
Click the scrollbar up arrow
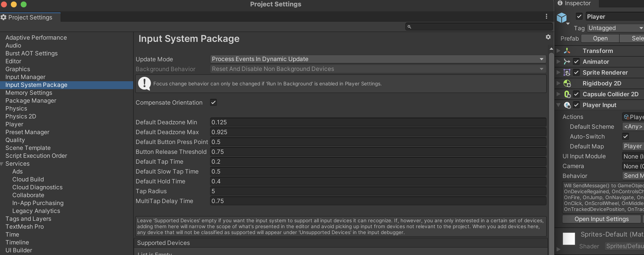point(551,49)
